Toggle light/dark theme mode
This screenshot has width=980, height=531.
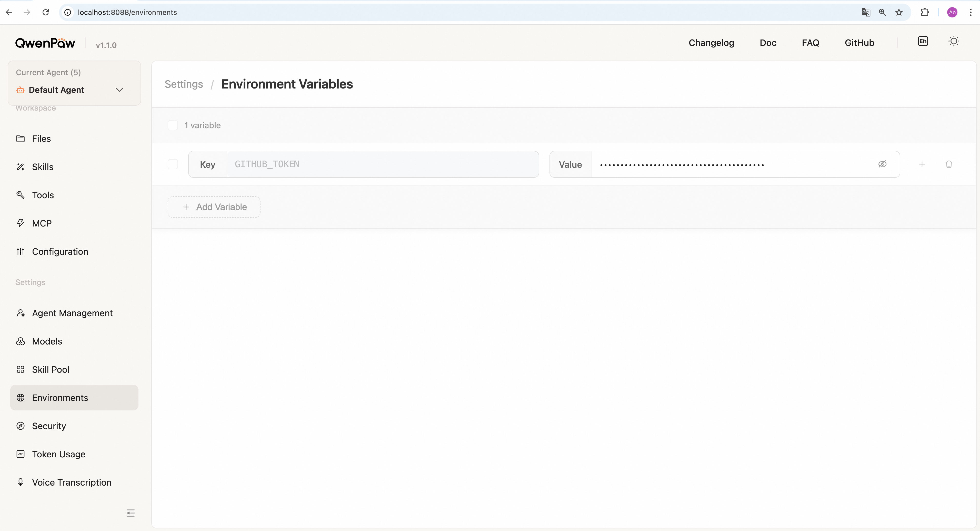(x=954, y=41)
